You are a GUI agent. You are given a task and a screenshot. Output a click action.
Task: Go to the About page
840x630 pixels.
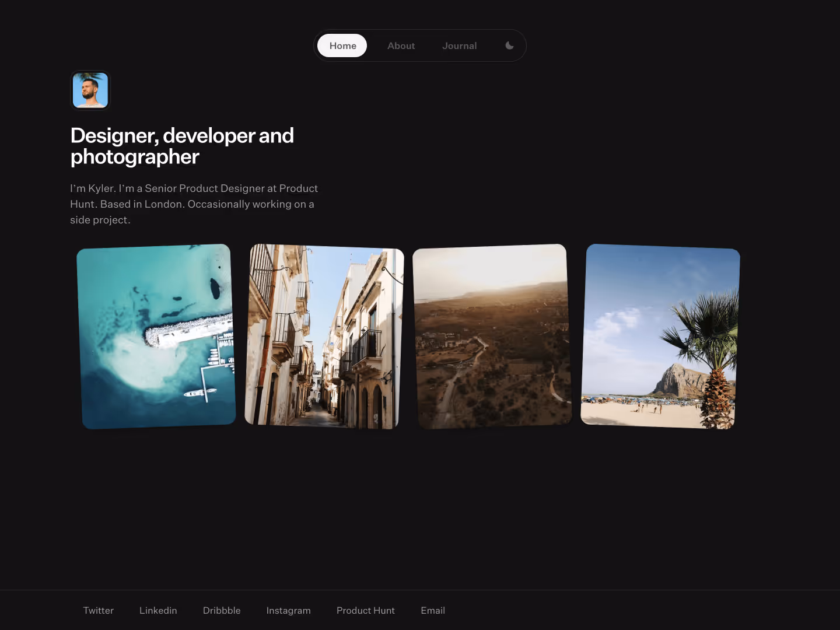click(401, 45)
